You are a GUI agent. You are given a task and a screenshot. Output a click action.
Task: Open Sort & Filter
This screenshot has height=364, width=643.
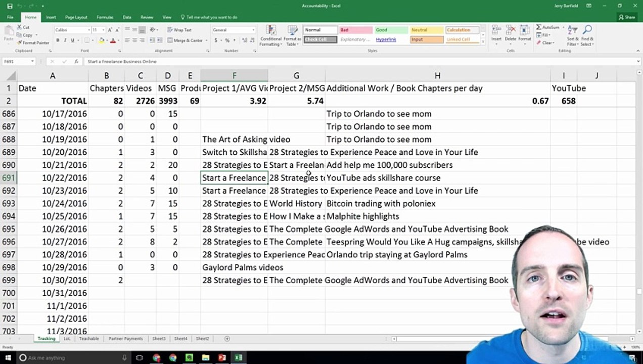click(573, 35)
